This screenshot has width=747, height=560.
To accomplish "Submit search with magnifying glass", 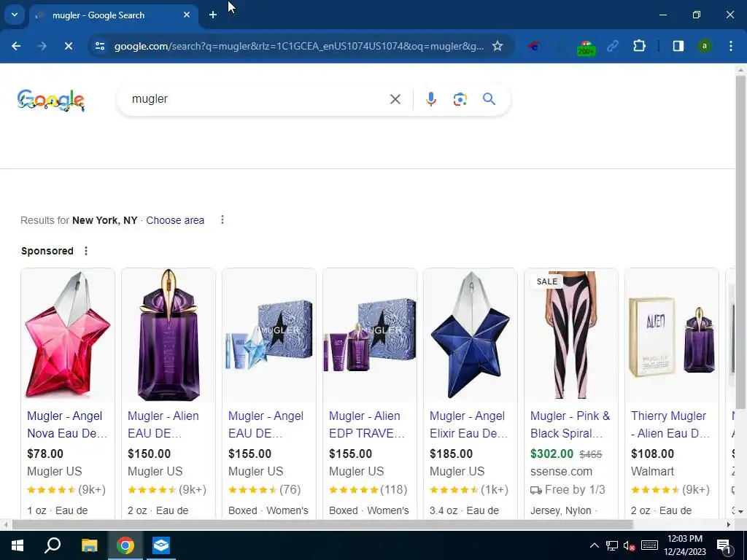I will (489, 99).
